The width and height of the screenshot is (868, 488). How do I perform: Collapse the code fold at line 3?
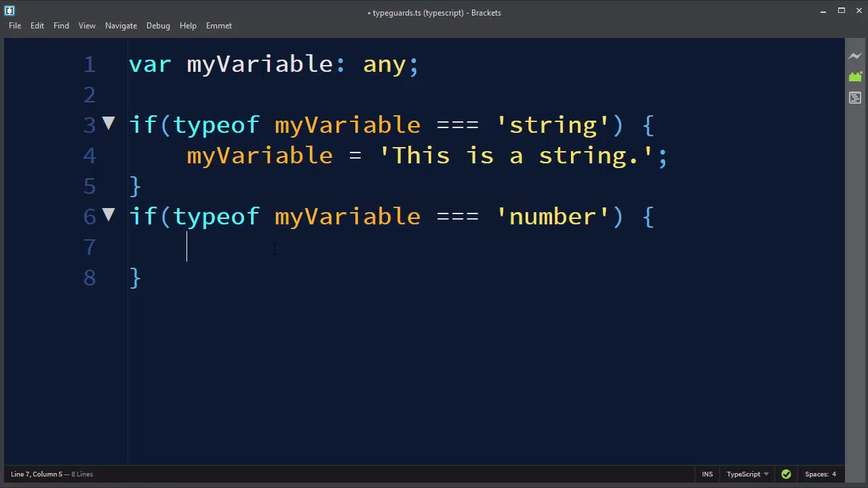tap(108, 123)
